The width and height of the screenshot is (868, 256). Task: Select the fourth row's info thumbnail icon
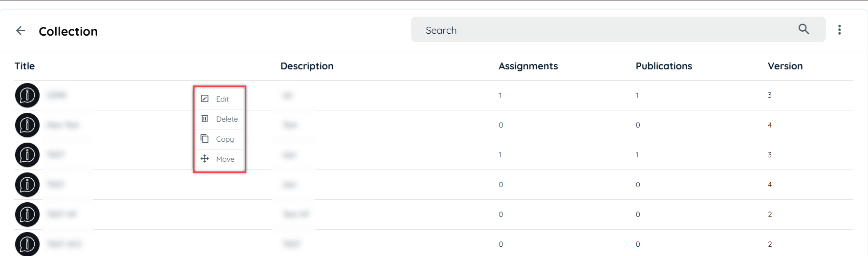[27, 185]
